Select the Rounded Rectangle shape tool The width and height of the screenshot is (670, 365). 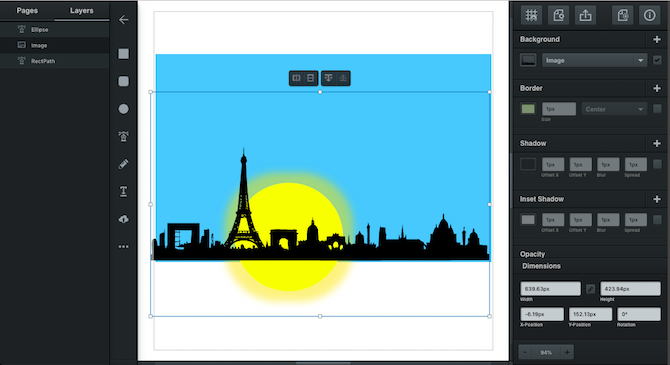pyautogui.click(x=123, y=81)
